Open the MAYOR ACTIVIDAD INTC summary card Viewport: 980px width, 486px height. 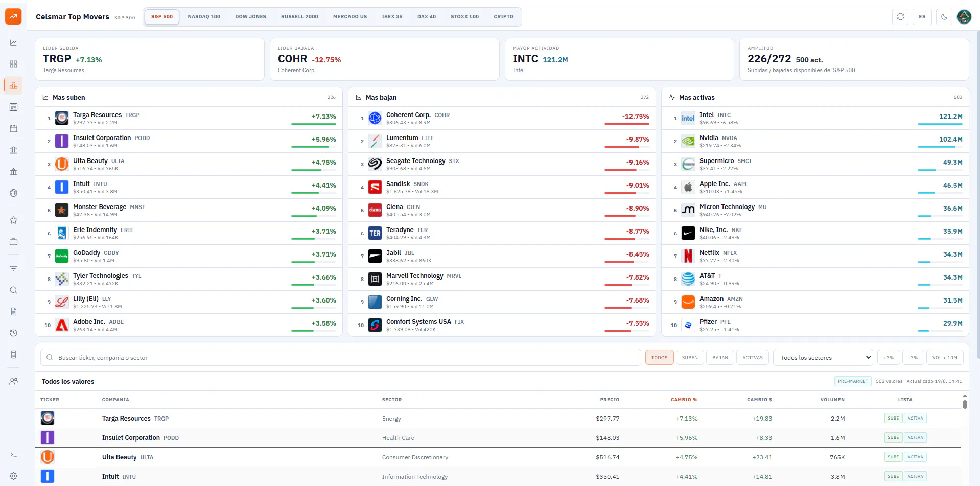tap(619, 59)
